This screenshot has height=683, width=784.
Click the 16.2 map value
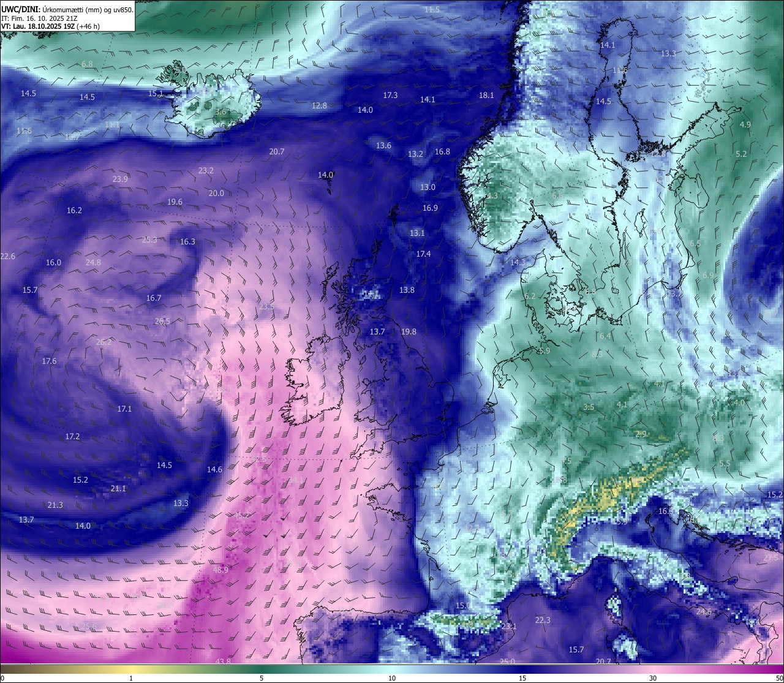point(74,210)
